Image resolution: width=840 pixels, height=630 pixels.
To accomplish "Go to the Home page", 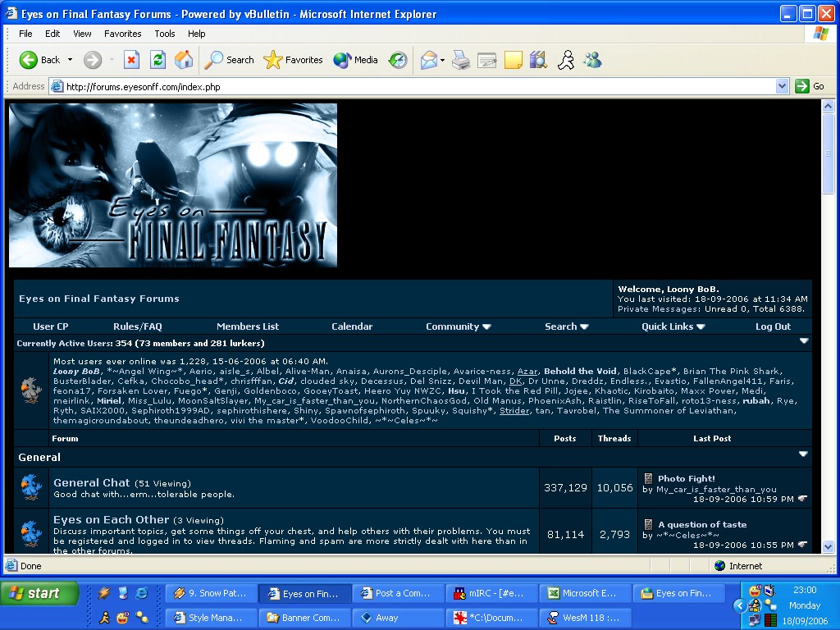I will pos(184,60).
